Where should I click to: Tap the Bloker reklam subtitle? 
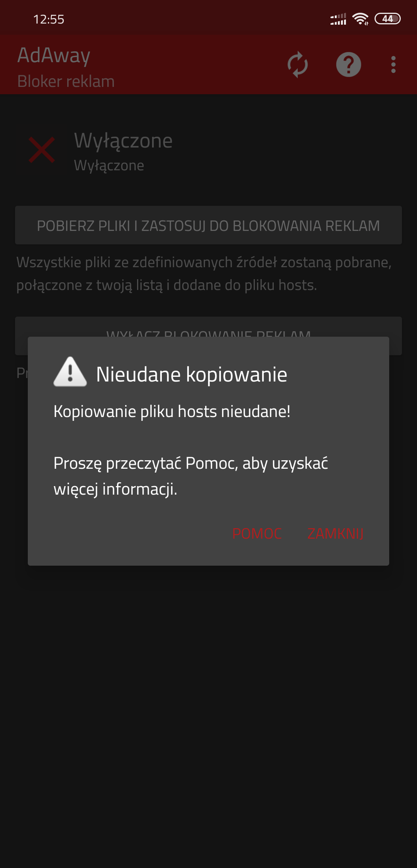click(66, 81)
